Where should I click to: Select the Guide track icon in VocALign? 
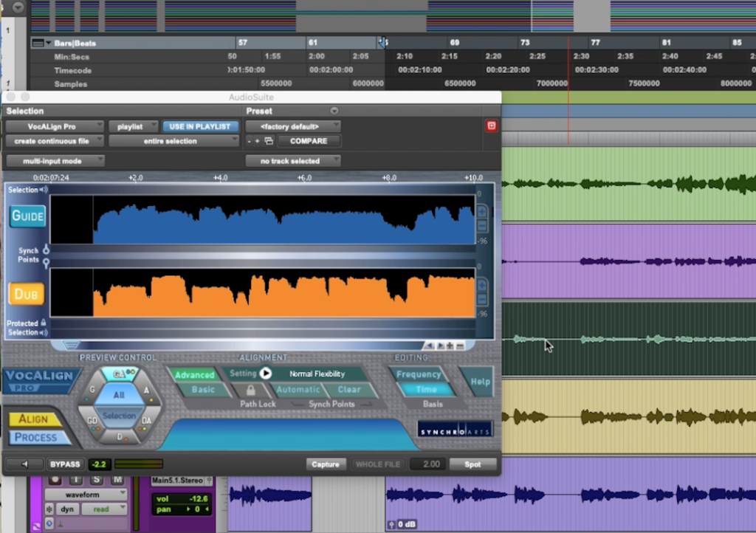(x=26, y=216)
